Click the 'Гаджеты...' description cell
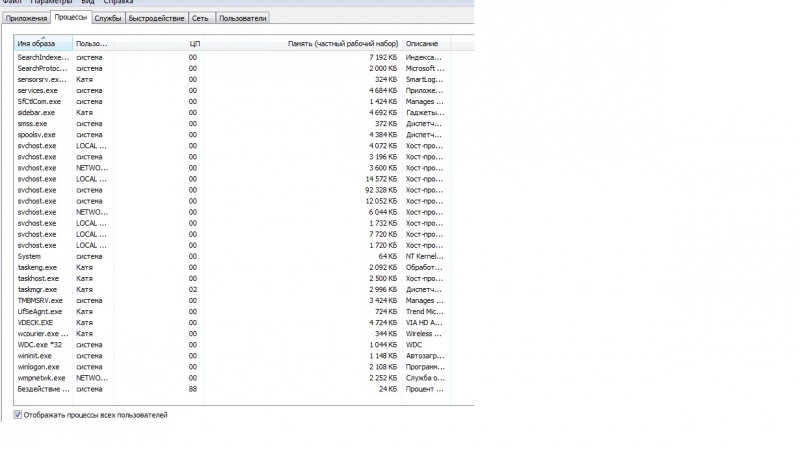 pos(425,113)
